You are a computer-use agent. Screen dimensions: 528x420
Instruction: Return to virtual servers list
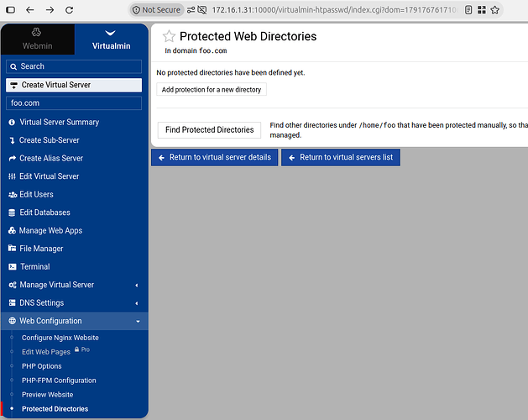pyautogui.click(x=341, y=157)
